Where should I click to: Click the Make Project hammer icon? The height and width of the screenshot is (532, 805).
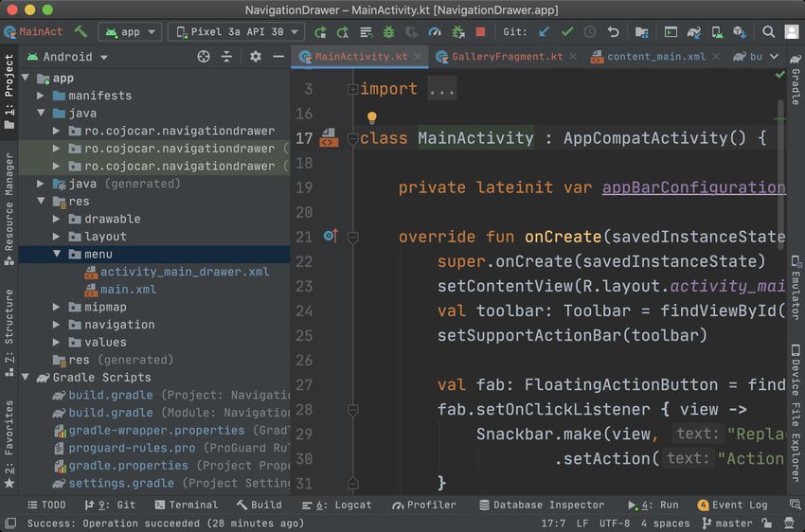(x=80, y=32)
